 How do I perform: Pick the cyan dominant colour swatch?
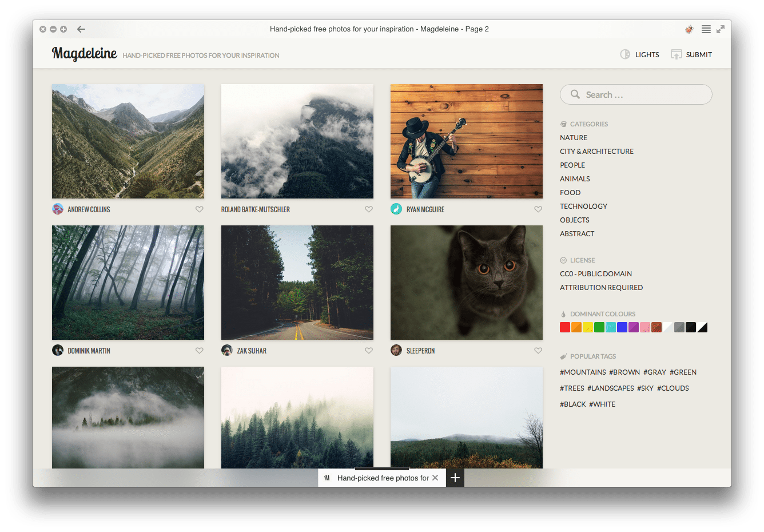pyautogui.click(x=611, y=327)
